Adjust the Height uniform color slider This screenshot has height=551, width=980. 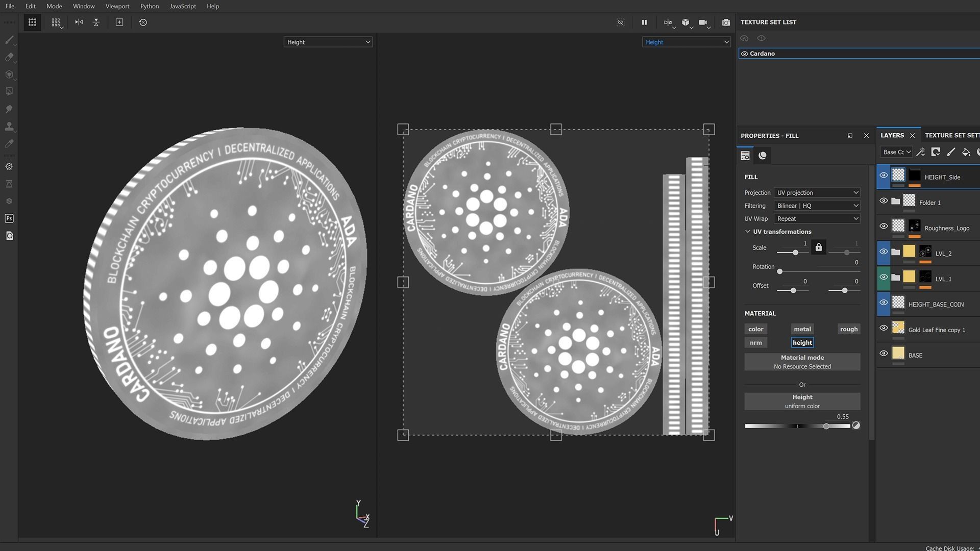(x=826, y=426)
